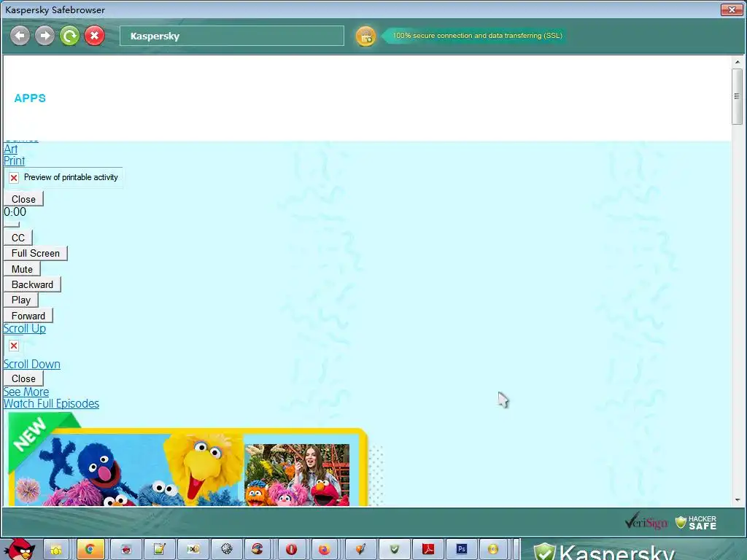Open the APPS heading
This screenshot has height=560, width=747.
click(x=30, y=98)
